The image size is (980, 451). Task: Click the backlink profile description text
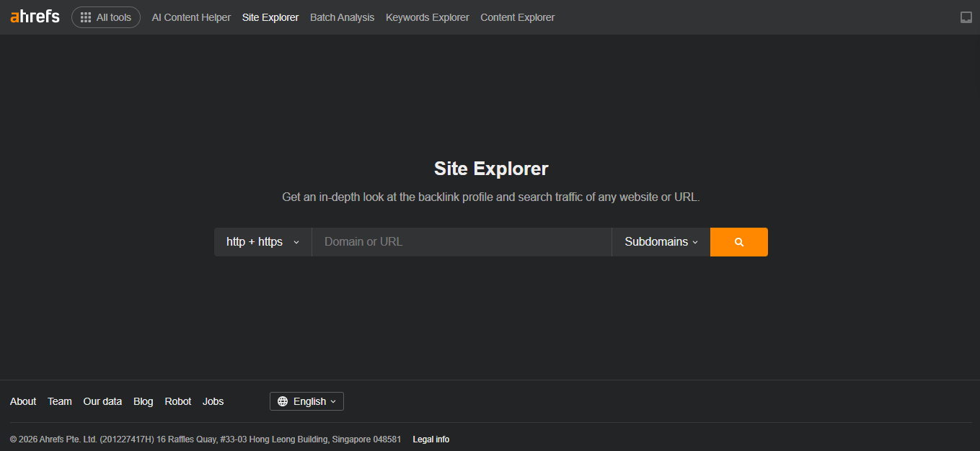click(x=491, y=197)
